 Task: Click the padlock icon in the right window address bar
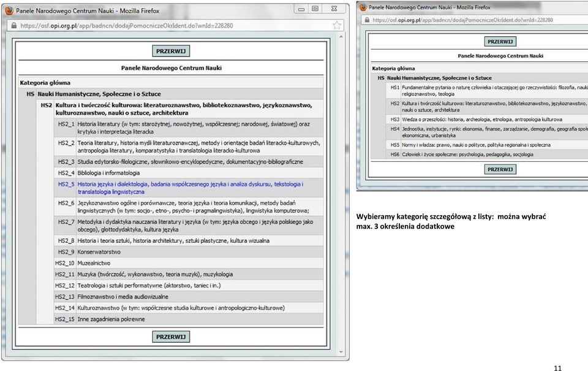367,20
